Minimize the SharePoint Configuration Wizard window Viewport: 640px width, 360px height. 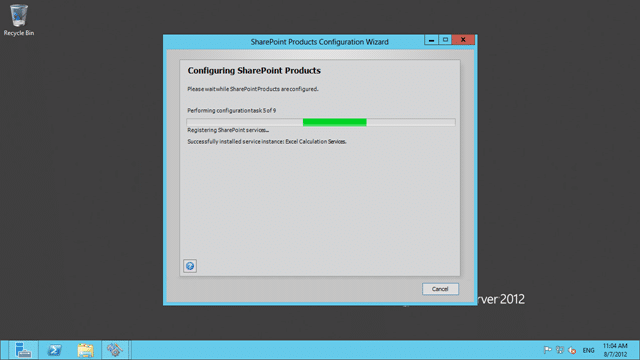click(431, 40)
